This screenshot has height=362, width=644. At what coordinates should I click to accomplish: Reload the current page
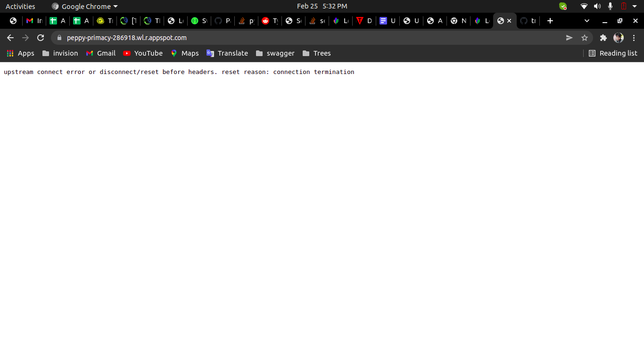[41, 38]
